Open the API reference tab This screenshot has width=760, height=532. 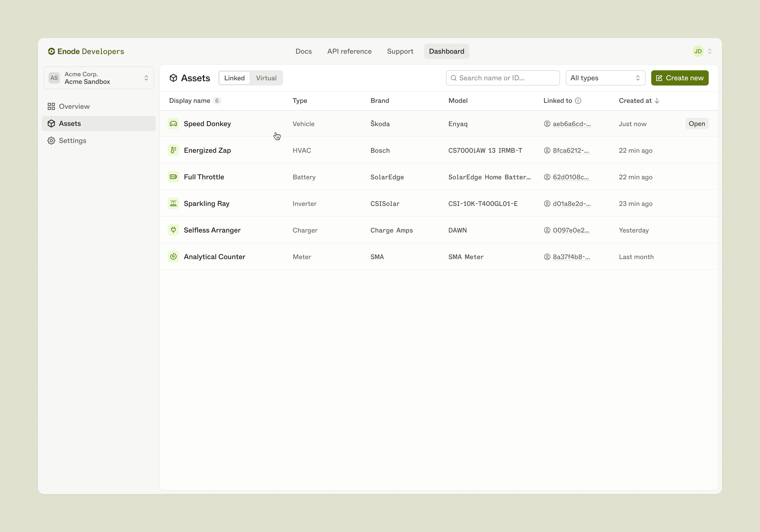[x=349, y=51]
